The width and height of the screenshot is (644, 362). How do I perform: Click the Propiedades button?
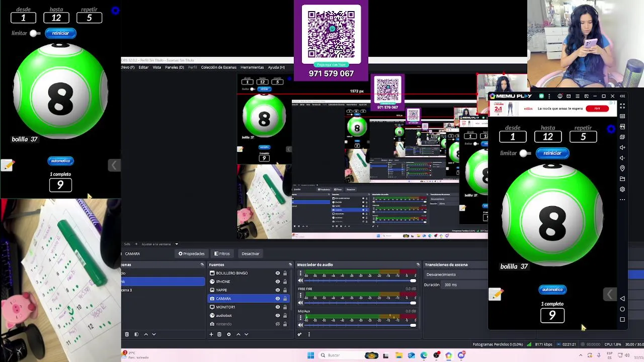(191, 254)
